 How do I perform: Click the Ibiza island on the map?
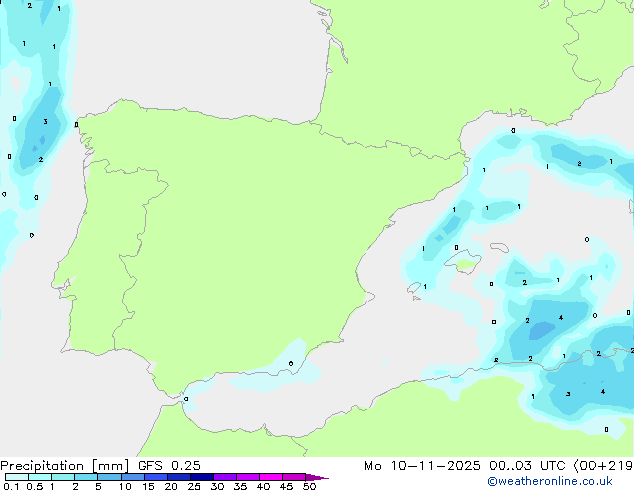pyautogui.click(x=414, y=288)
